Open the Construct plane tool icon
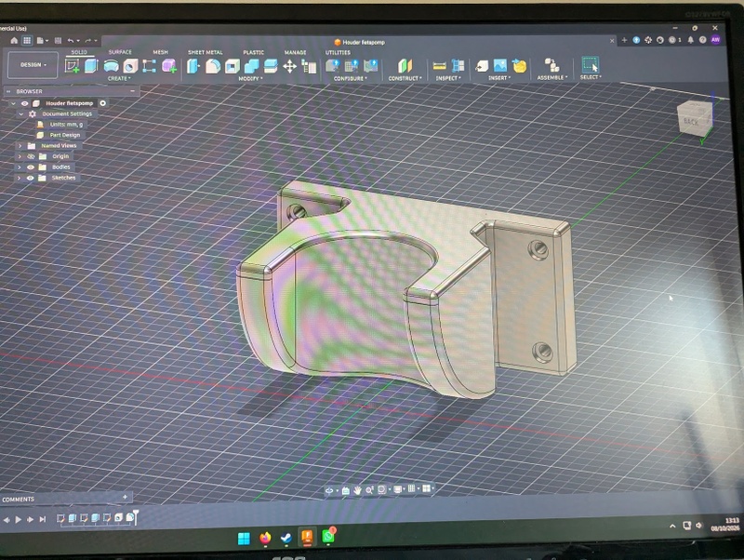The image size is (744, 560). (405, 66)
